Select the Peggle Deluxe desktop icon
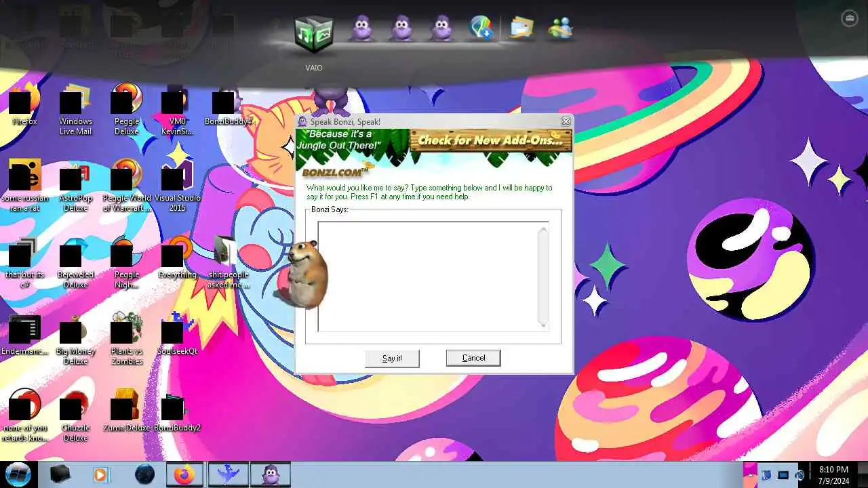This screenshot has width=868, height=488. click(127, 110)
